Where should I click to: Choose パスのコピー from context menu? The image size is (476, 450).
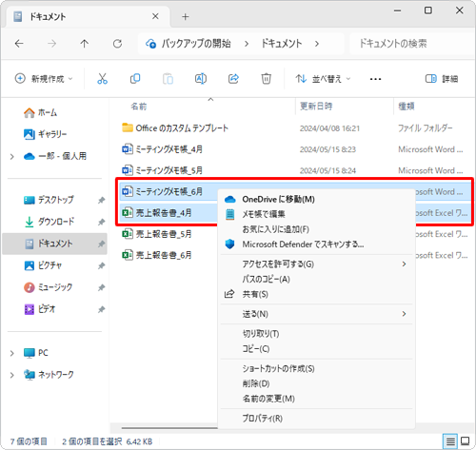coord(316,279)
